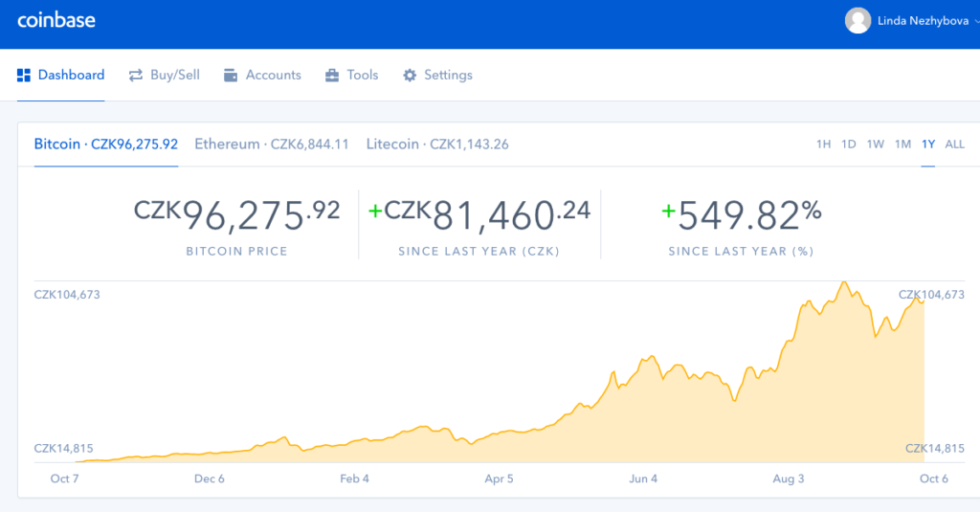Set chart range to ALL

click(954, 145)
